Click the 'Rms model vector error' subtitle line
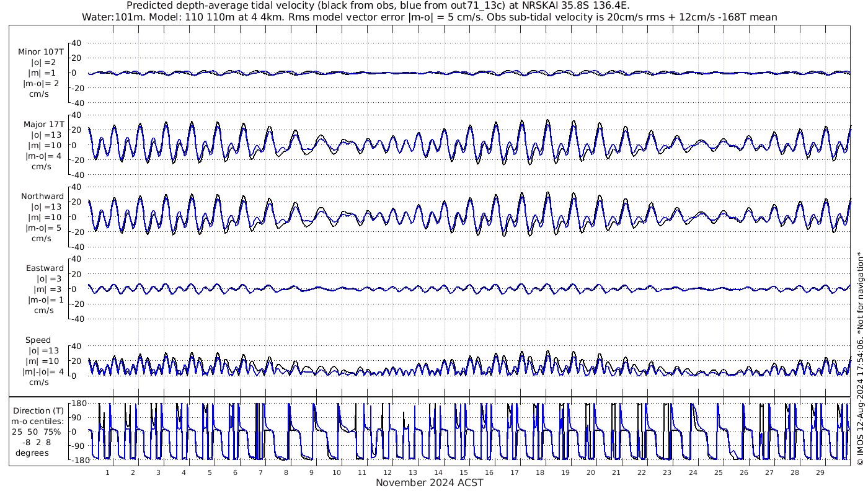The image size is (868, 496). [x=429, y=17]
